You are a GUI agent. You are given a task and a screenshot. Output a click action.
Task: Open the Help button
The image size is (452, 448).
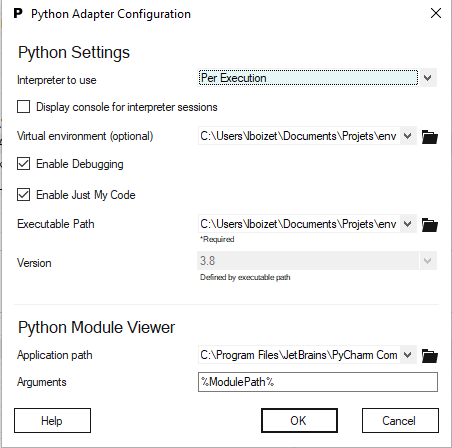pos(52,421)
